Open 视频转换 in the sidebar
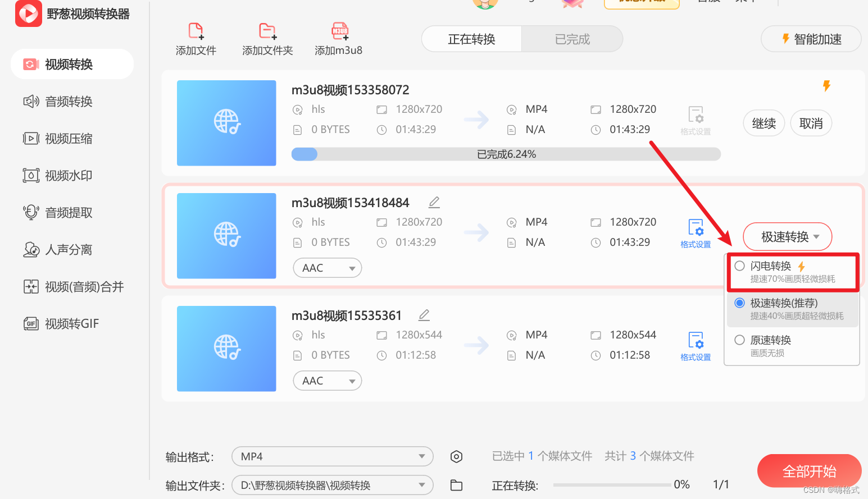Screen dimensions: 868x499 point(72,64)
